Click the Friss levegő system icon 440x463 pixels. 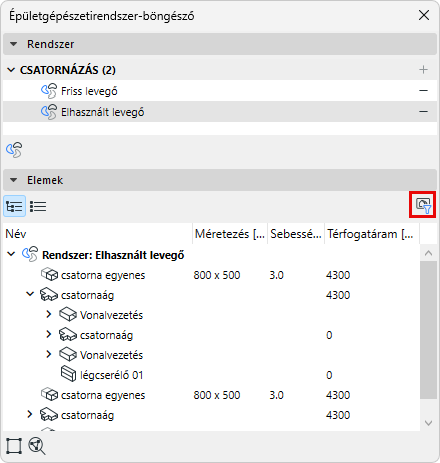point(49,91)
